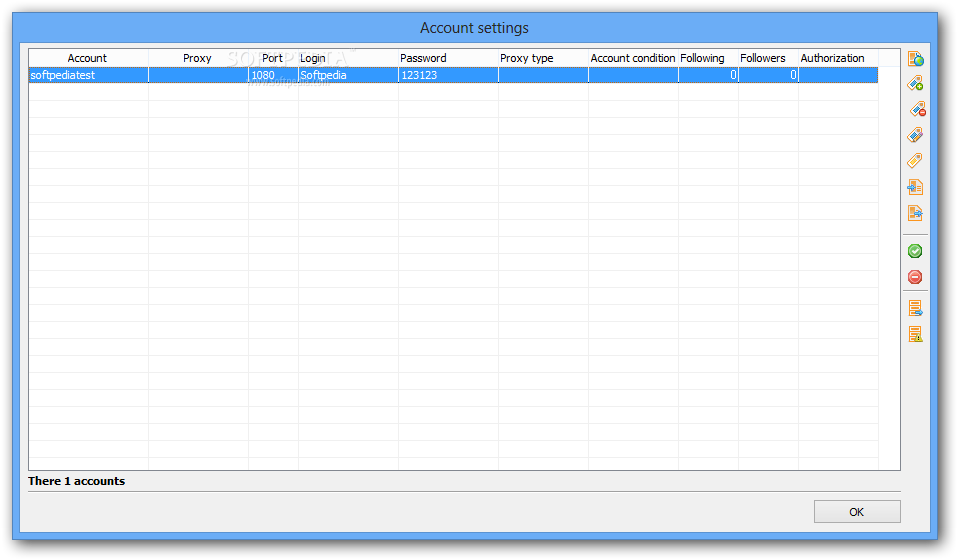This screenshot has width=958, height=560.
Task: Click the document with globe icon
Action: pos(915,59)
